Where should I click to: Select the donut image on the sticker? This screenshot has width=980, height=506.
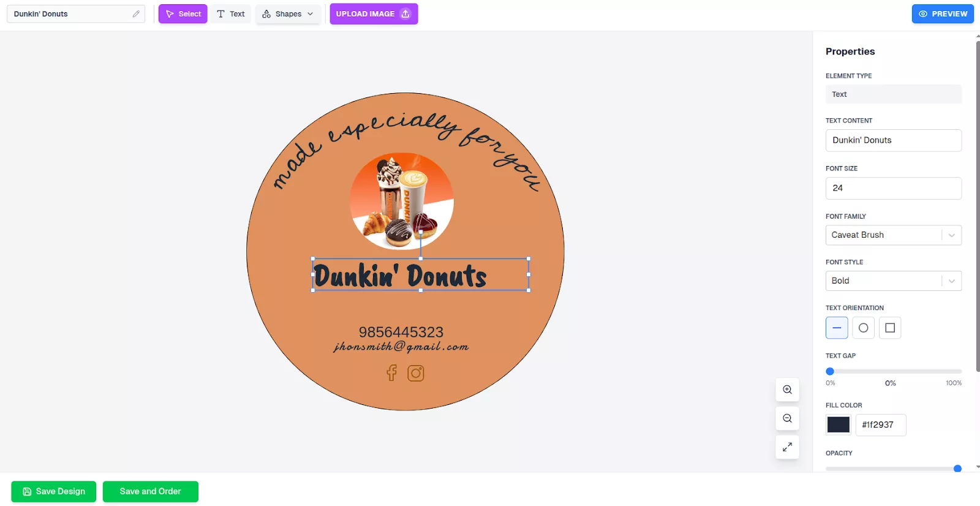click(x=402, y=201)
